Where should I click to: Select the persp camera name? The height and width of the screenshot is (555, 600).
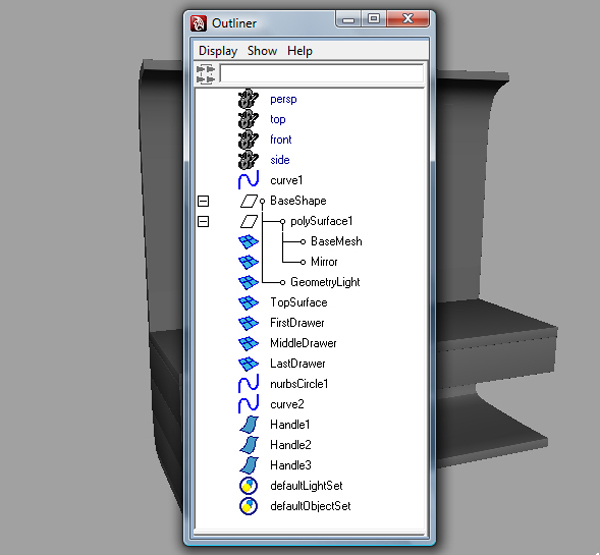(x=284, y=100)
